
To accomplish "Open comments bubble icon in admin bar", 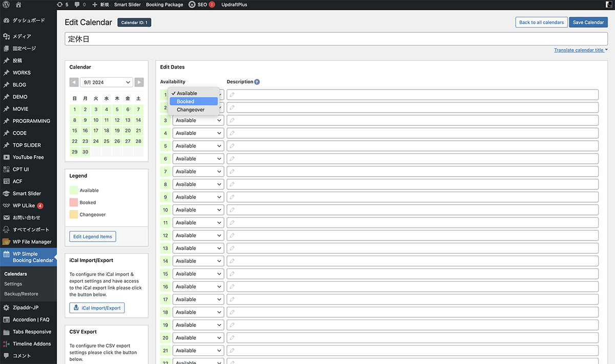I will tap(77, 5).
